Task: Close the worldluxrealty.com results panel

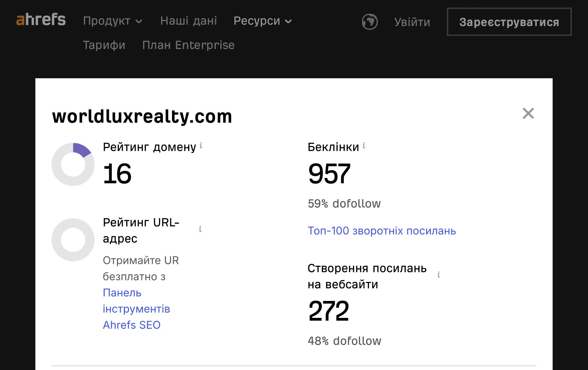Action: [528, 113]
